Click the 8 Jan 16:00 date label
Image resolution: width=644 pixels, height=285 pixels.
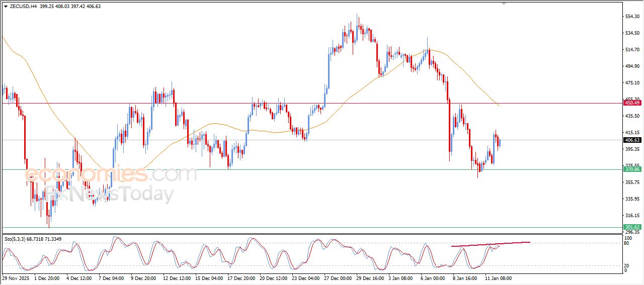point(465,277)
